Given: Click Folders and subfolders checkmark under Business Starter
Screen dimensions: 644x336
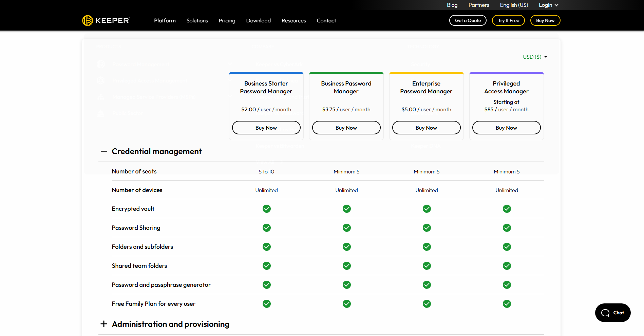Looking at the screenshot, I should pyautogui.click(x=267, y=247).
